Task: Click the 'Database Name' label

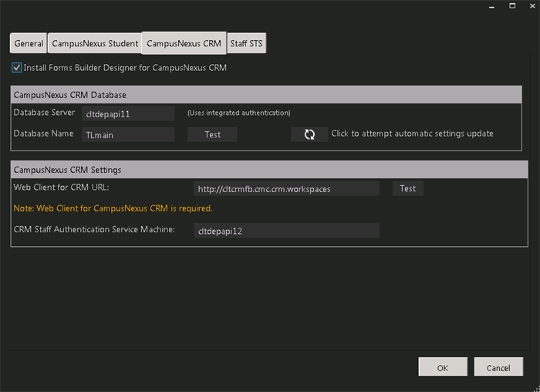Action: click(x=43, y=133)
